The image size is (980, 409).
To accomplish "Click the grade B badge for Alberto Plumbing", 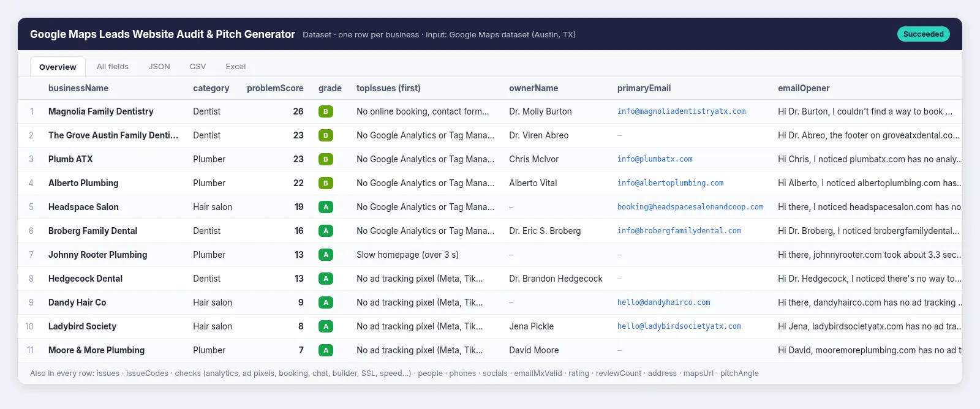I will 325,183.
